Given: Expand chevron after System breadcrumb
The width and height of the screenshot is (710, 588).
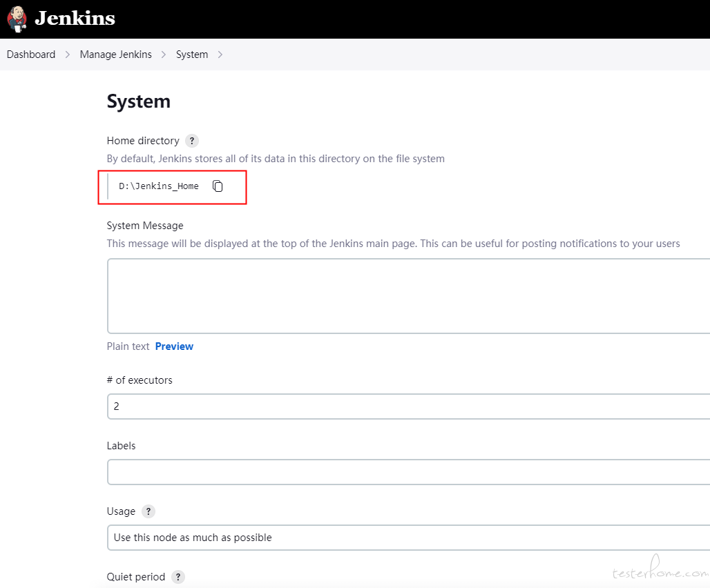Looking at the screenshot, I should [220, 55].
